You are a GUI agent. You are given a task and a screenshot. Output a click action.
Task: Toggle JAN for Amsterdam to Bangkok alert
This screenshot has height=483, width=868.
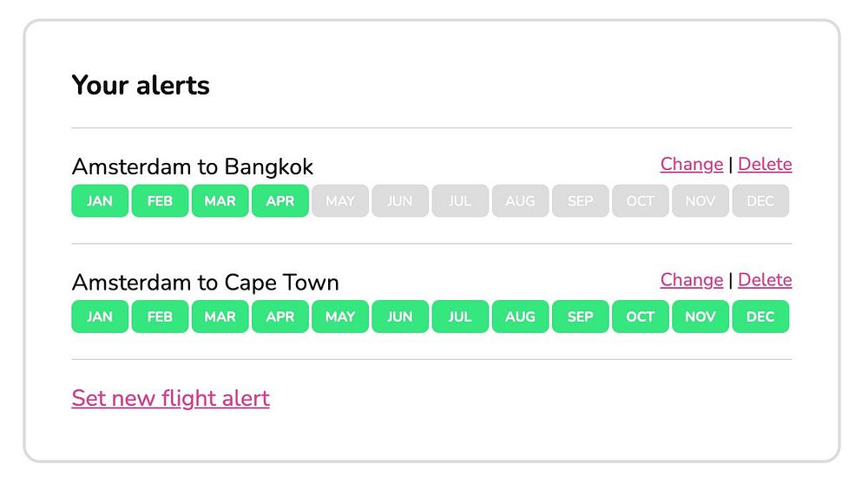(100, 201)
